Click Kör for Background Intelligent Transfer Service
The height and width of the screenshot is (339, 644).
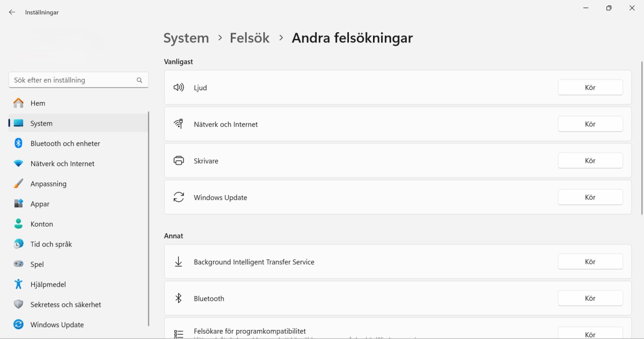click(x=590, y=262)
